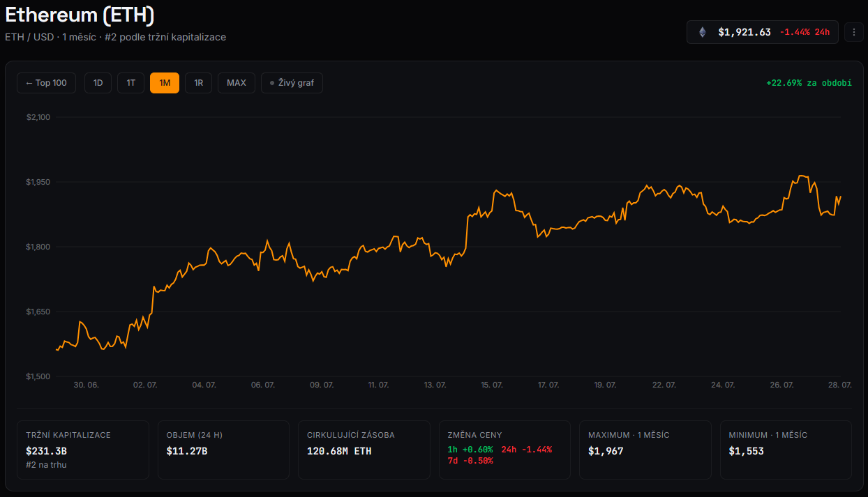Toggle the Živý graf live chart
Screen dimensions: 868x497
click(x=292, y=83)
